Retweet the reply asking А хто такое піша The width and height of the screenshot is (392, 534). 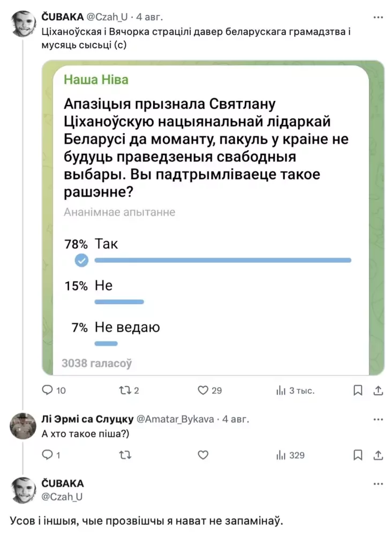tap(125, 455)
